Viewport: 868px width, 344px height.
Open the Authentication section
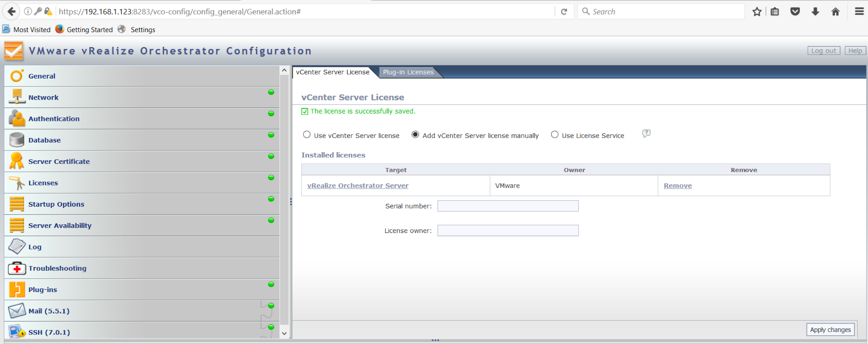click(142, 118)
